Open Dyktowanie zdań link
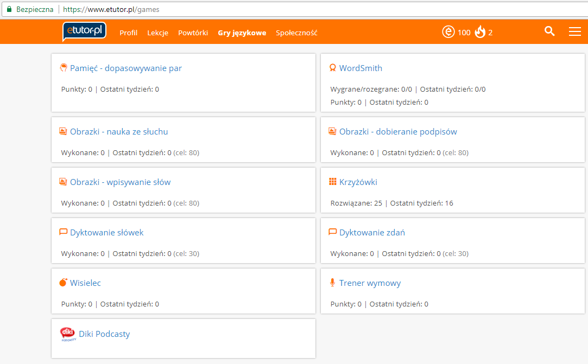 point(372,233)
